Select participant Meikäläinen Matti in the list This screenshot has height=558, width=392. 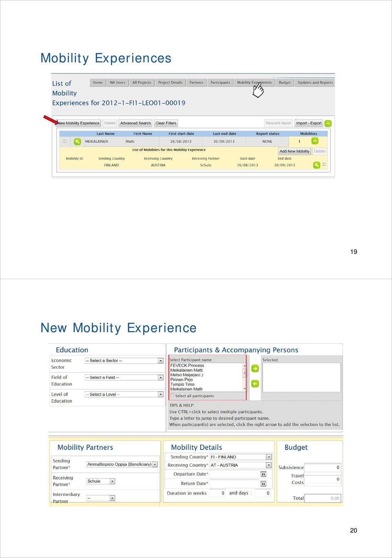pyautogui.click(x=187, y=370)
